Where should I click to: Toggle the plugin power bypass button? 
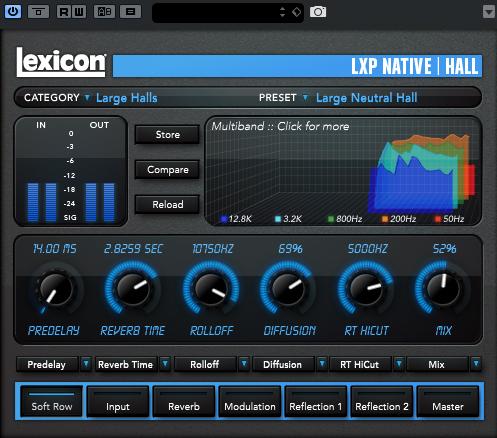(x=13, y=12)
